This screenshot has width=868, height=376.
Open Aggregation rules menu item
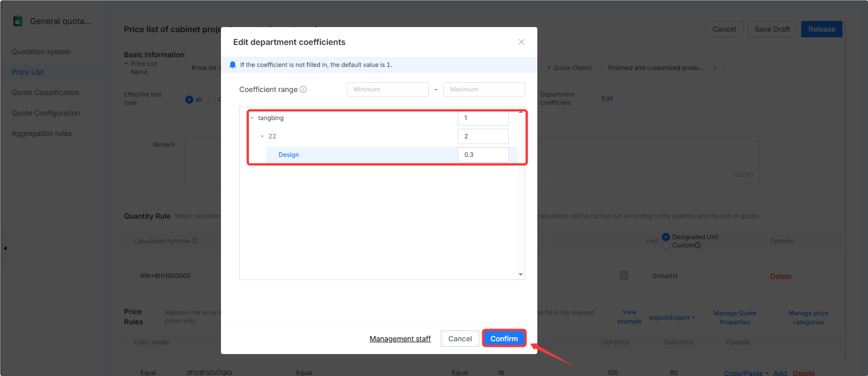coord(42,133)
